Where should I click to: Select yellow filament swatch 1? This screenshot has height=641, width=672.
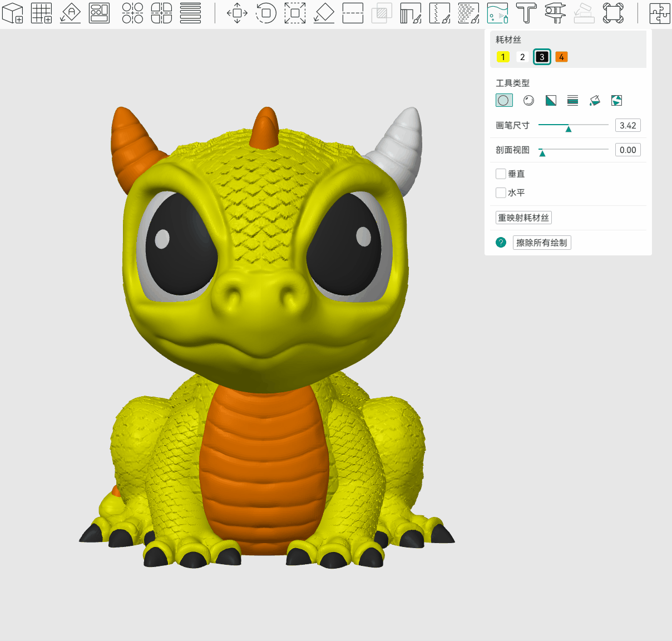[x=503, y=57]
